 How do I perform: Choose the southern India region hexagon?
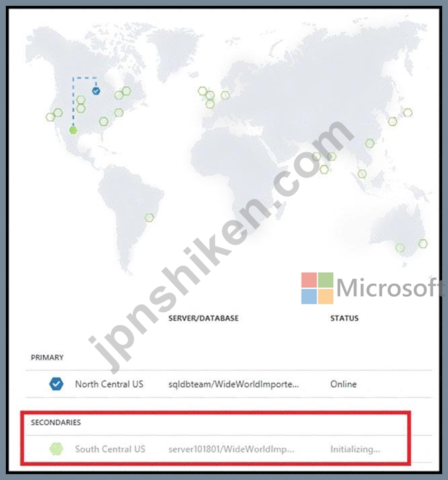324,169
